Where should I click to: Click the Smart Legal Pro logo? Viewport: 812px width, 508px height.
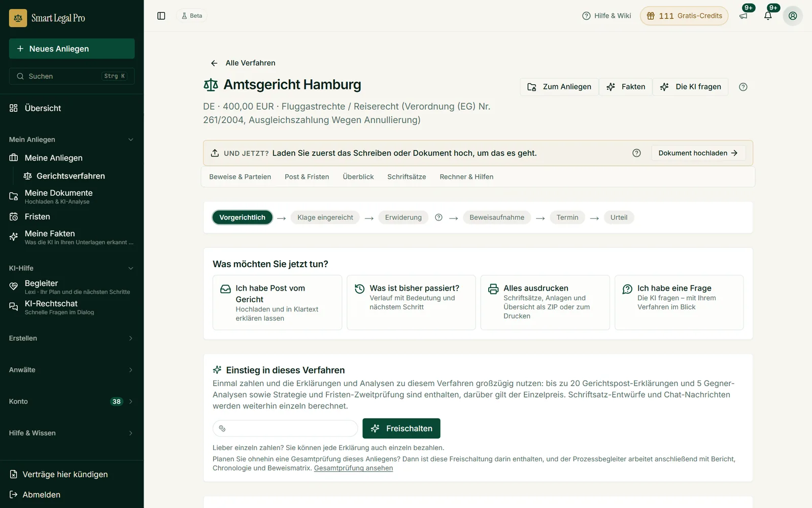tap(47, 18)
